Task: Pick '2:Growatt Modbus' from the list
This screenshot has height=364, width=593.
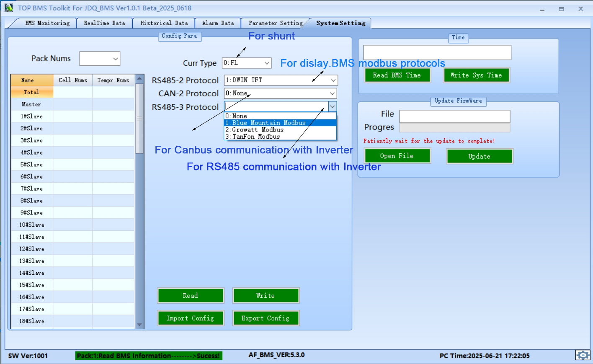Action: click(280, 130)
